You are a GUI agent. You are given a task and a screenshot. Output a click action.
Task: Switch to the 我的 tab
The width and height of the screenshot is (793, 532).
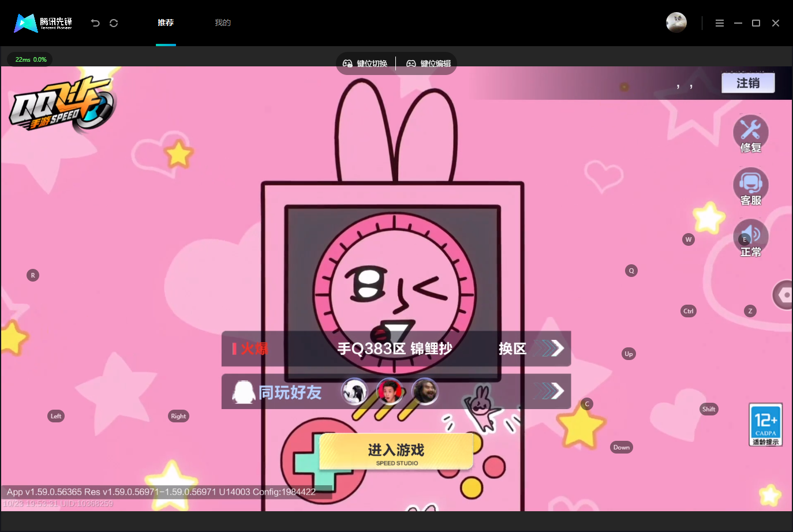click(x=223, y=23)
